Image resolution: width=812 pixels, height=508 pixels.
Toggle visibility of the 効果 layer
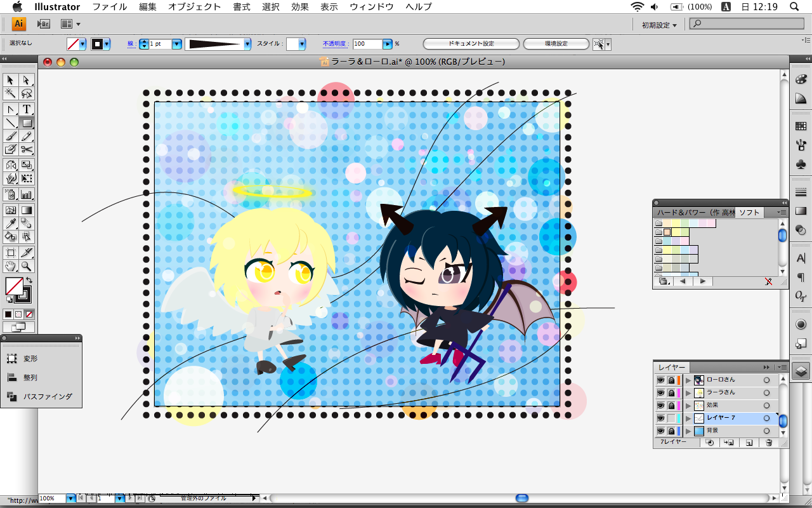[660, 405]
